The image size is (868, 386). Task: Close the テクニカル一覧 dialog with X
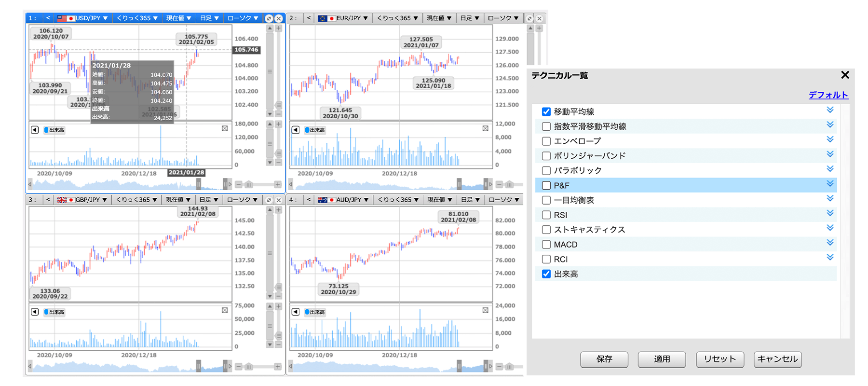[x=845, y=75]
